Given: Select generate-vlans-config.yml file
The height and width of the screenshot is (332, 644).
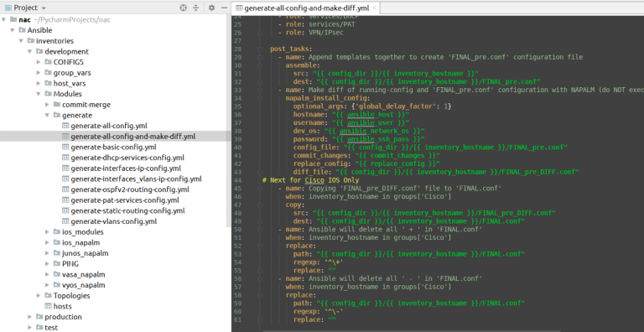Looking at the screenshot, I should pyautogui.click(x=114, y=221).
